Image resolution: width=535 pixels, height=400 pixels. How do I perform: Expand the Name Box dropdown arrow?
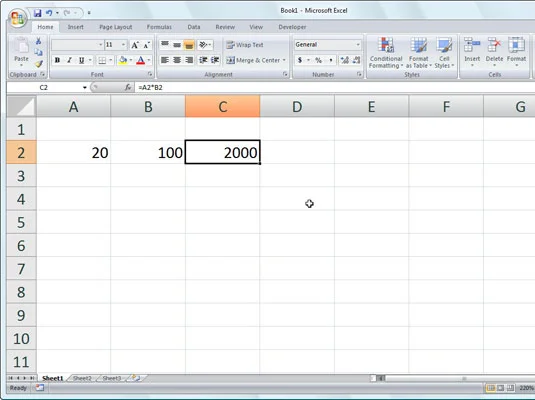[85, 88]
